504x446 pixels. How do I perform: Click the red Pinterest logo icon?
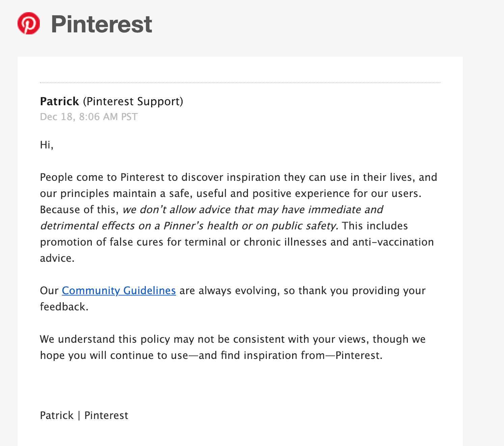tap(29, 24)
